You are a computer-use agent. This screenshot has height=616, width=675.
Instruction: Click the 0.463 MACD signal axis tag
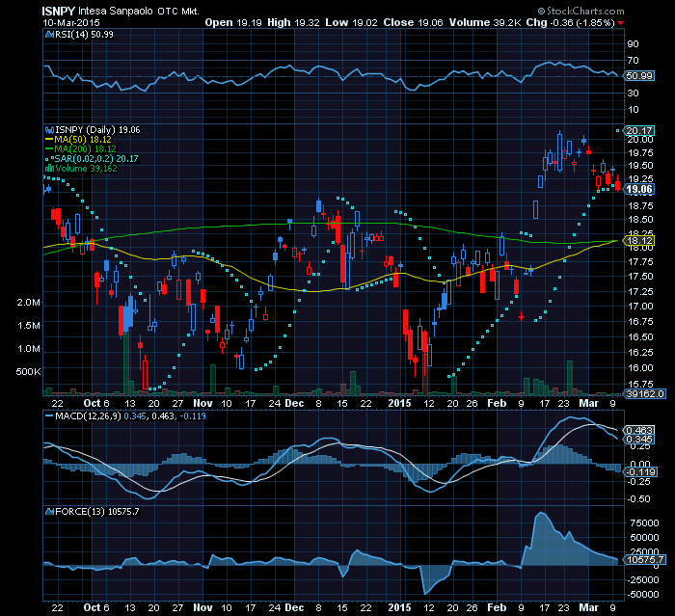639,430
